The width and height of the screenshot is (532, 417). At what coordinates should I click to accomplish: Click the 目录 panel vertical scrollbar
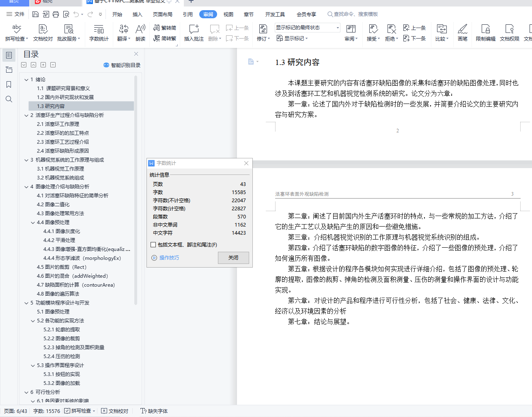tap(136, 190)
